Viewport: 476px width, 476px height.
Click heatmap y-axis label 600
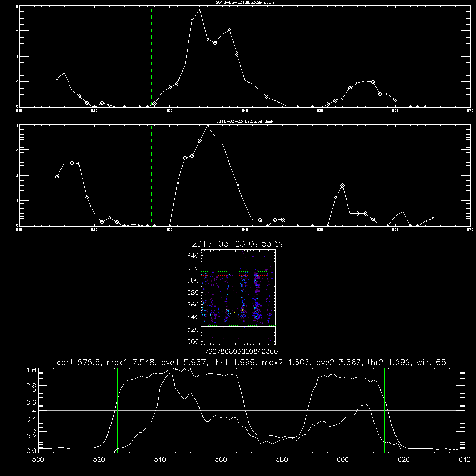tap(193, 280)
